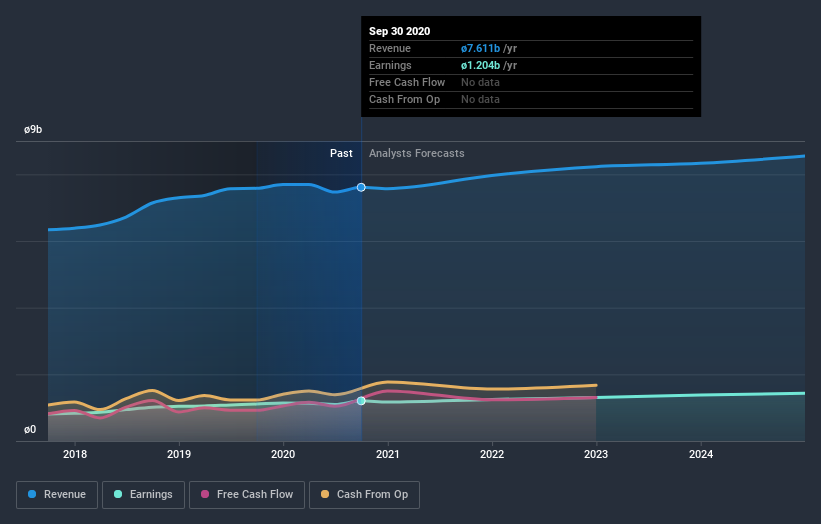Click the 'Analysts Forecasts' label
The height and width of the screenshot is (524, 821).
(417, 153)
